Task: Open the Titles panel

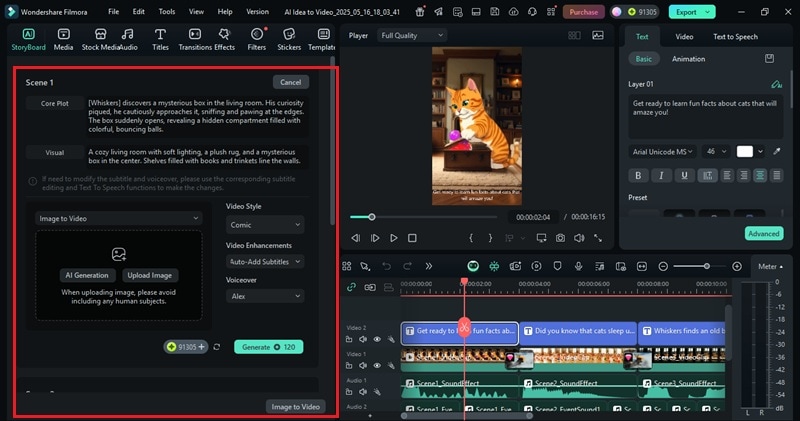Action: 160,39
